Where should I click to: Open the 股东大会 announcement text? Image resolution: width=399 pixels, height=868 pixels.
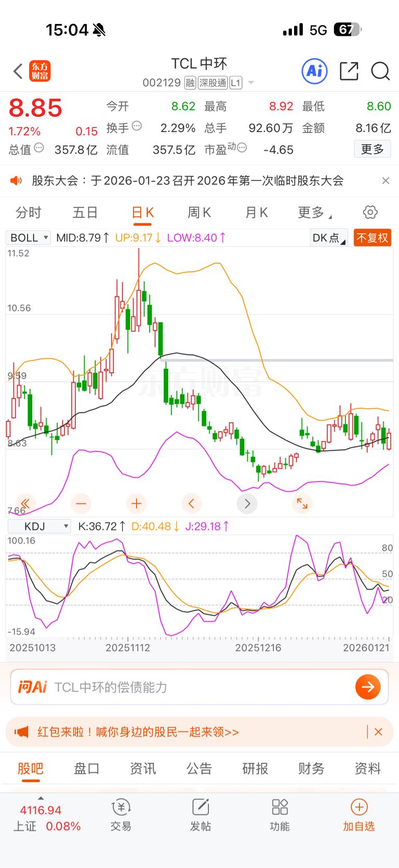(188, 180)
